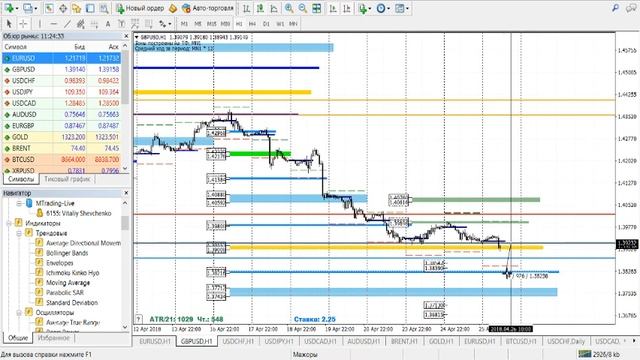Switch to W1 timeframe
This screenshot has width=640, height=360.
(280, 24)
